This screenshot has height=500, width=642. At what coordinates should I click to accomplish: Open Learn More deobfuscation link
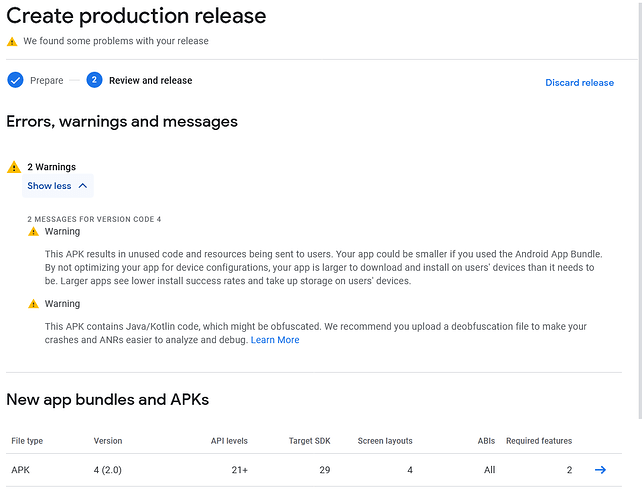pos(275,340)
